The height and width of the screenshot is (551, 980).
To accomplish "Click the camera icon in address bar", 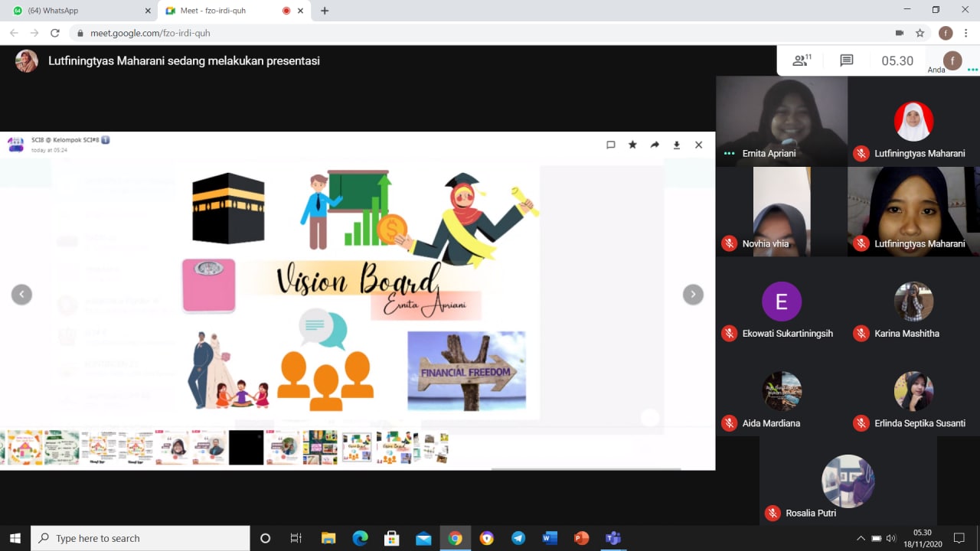I will click(900, 33).
